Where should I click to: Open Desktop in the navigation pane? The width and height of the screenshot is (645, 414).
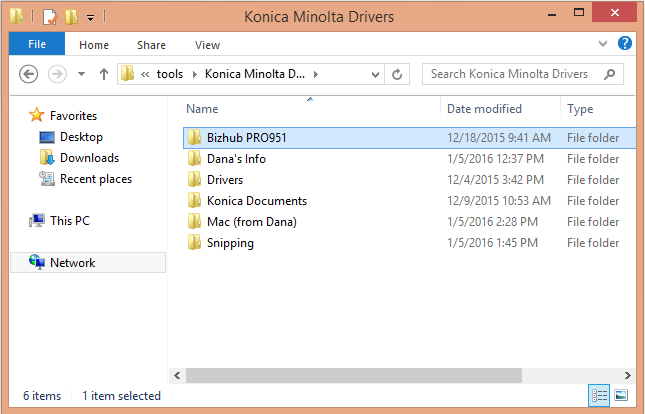(x=81, y=137)
